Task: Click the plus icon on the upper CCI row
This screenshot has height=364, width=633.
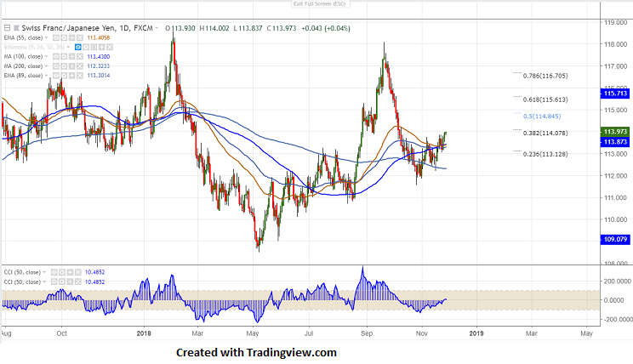Action: pos(70,272)
